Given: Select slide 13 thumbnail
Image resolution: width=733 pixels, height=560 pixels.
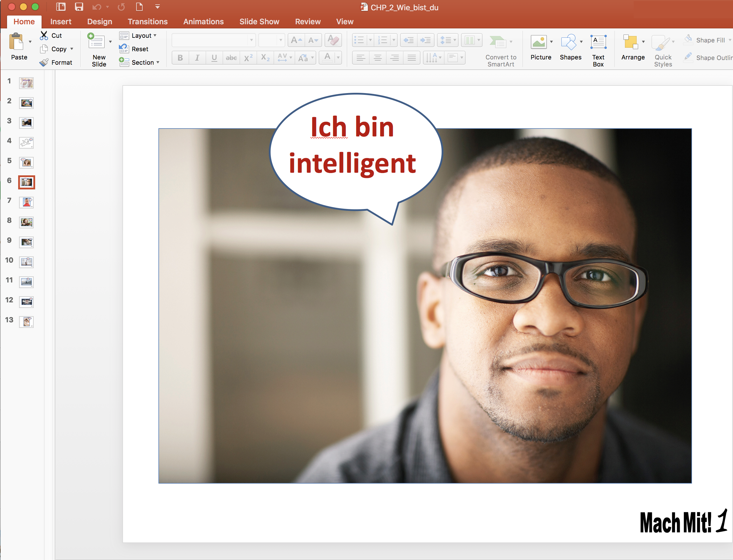Looking at the screenshot, I should 26,322.
